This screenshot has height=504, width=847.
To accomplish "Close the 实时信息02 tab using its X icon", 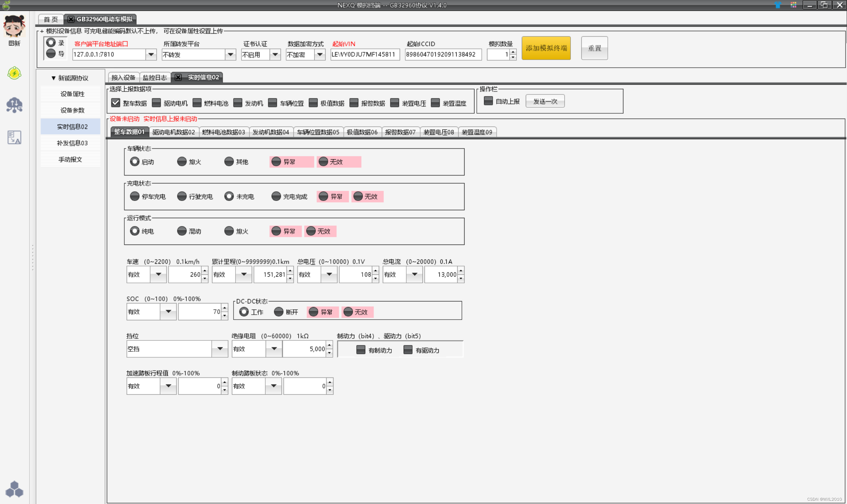I will [178, 77].
